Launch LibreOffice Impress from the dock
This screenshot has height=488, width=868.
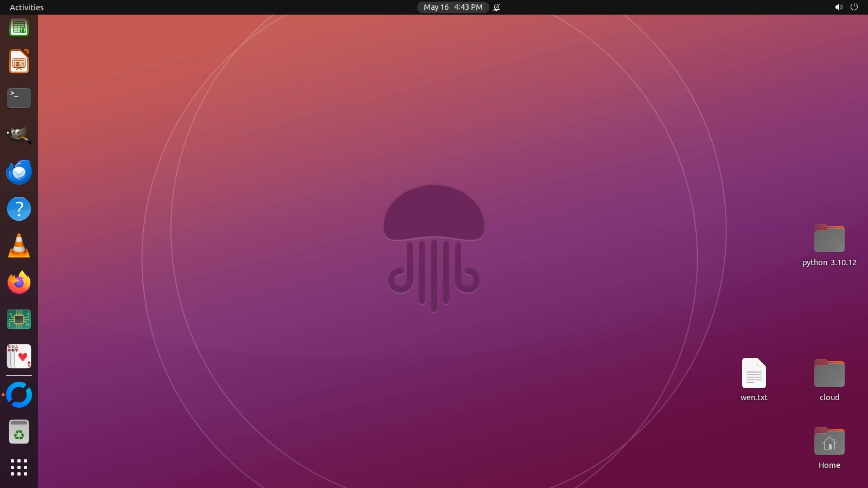[x=19, y=62]
